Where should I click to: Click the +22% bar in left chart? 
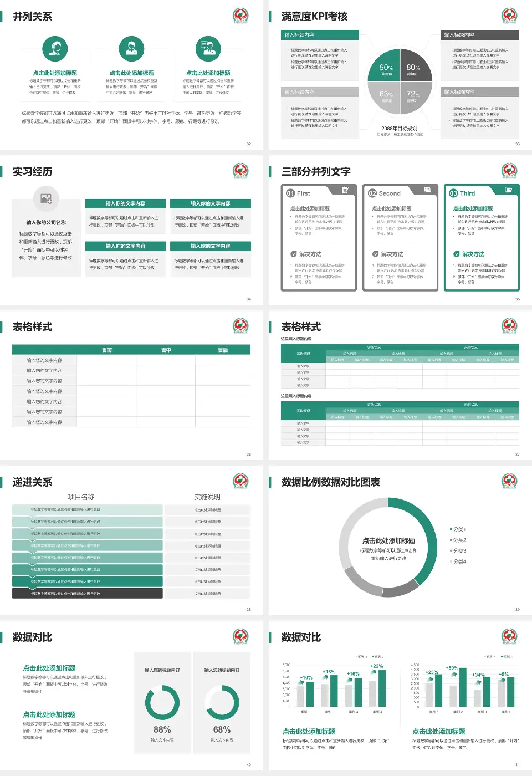tap(382, 688)
